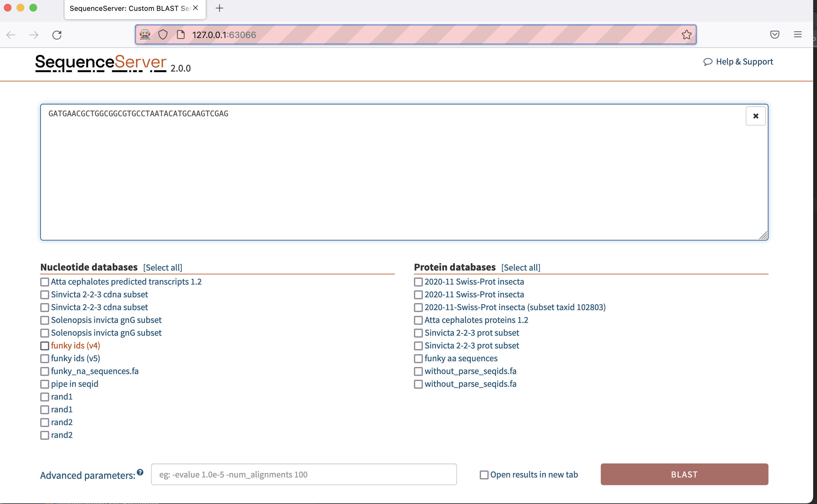Screen dimensions: 817x504
Task: Select the funky ids (v4) database
Action: click(x=45, y=346)
